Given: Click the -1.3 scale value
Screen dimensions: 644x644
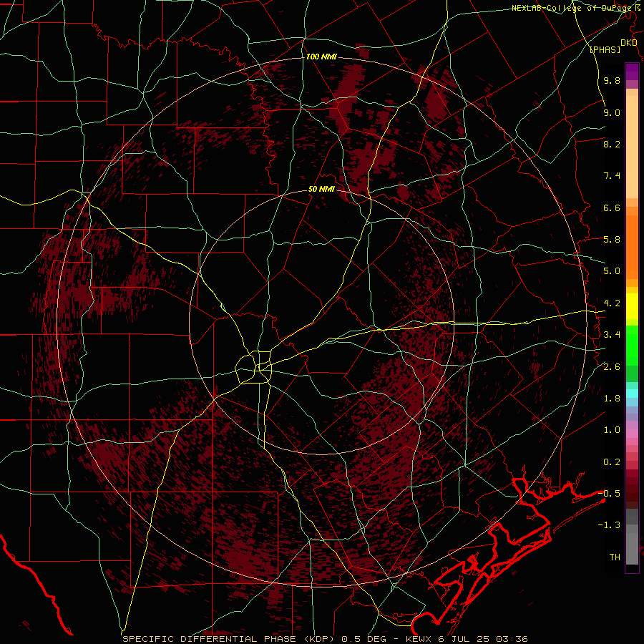Looking at the screenshot, I should (x=609, y=525).
